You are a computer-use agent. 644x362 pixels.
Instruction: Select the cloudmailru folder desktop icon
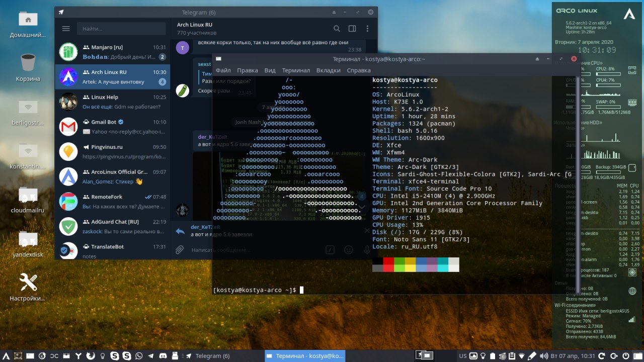pyautogui.click(x=28, y=199)
